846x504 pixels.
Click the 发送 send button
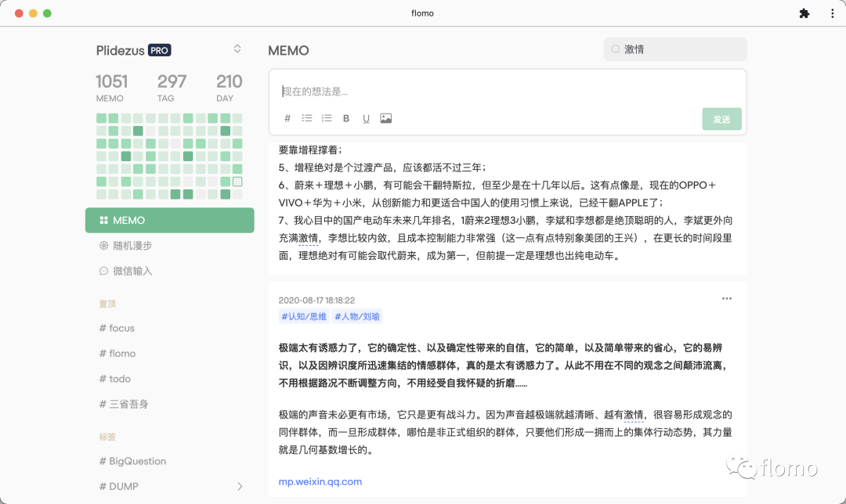tap(721, 119)
